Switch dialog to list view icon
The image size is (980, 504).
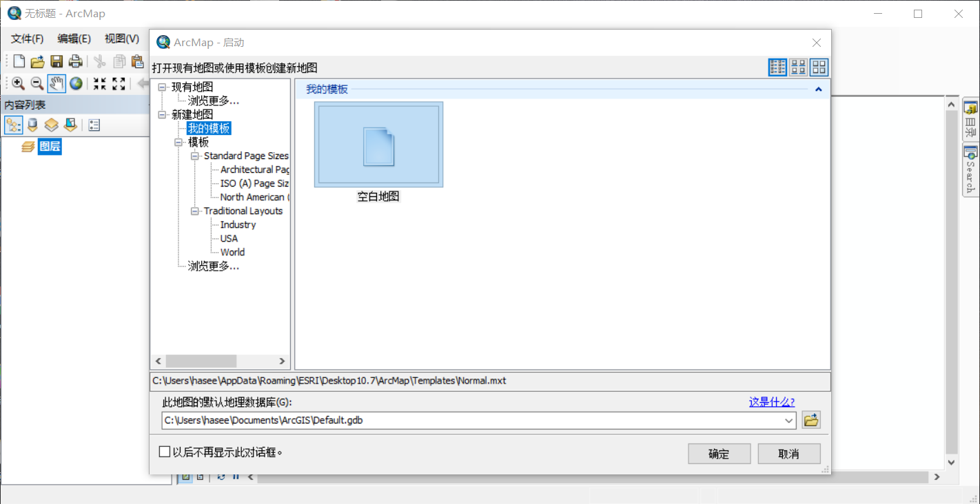(777, 67)
